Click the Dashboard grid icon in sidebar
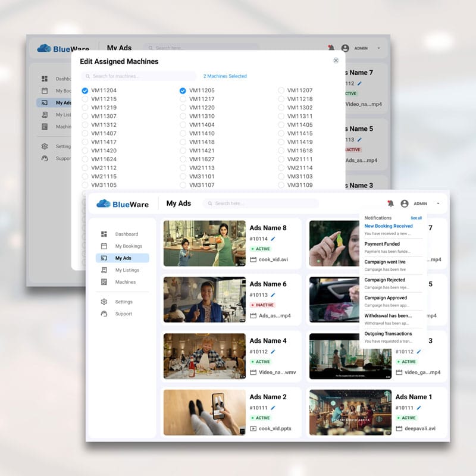The image size is (476, 476). click(104, 234)
